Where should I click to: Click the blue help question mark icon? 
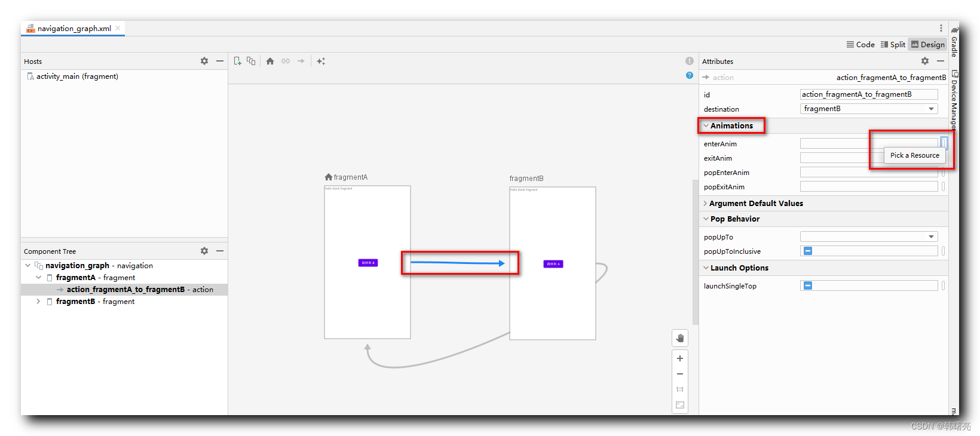click(690, 75)
